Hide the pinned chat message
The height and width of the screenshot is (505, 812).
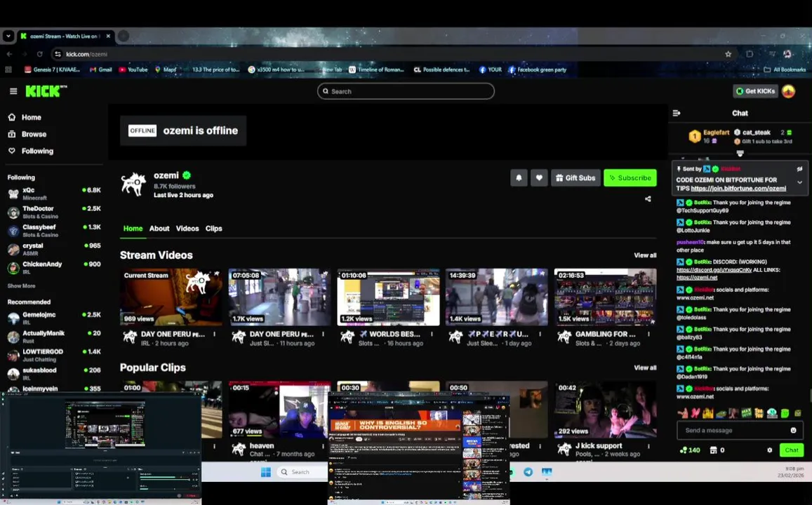[799, 169]
